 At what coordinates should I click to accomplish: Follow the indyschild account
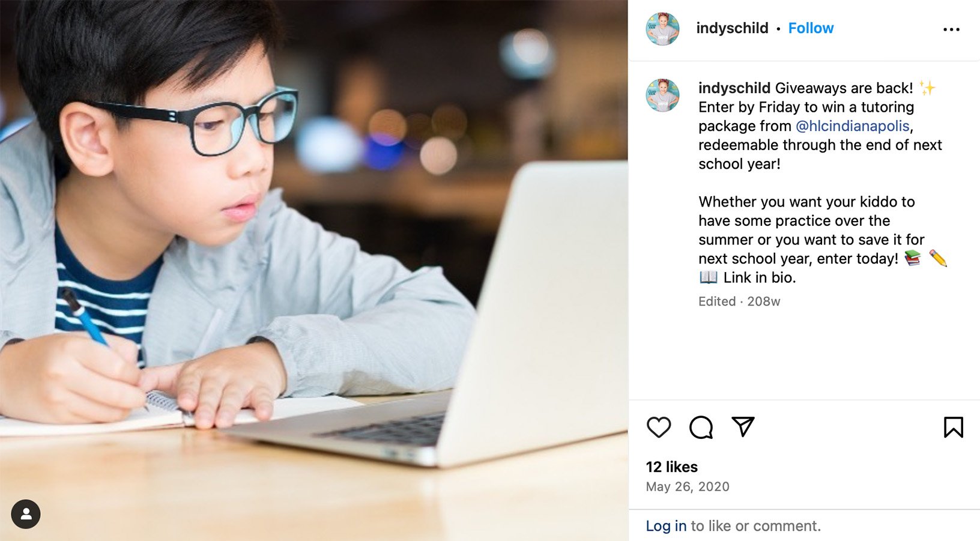tap(811, 28)
